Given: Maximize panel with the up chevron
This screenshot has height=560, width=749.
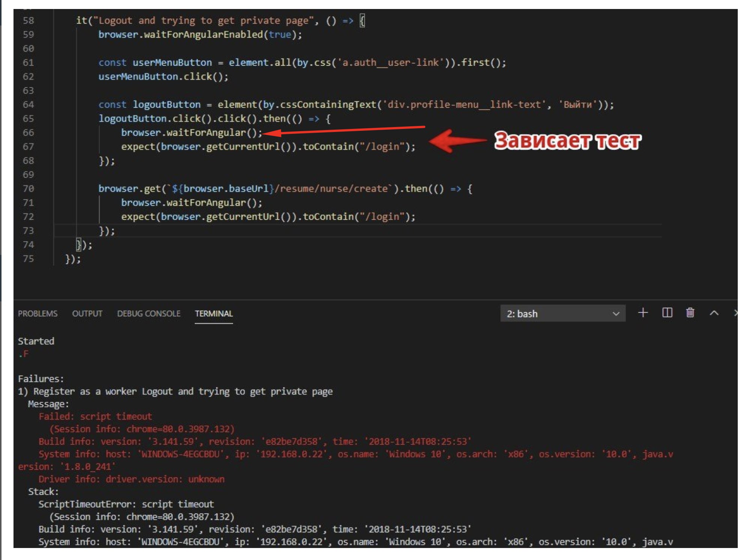Looking at the screenshot, I should pyautogui.click(x=714, y=313).
